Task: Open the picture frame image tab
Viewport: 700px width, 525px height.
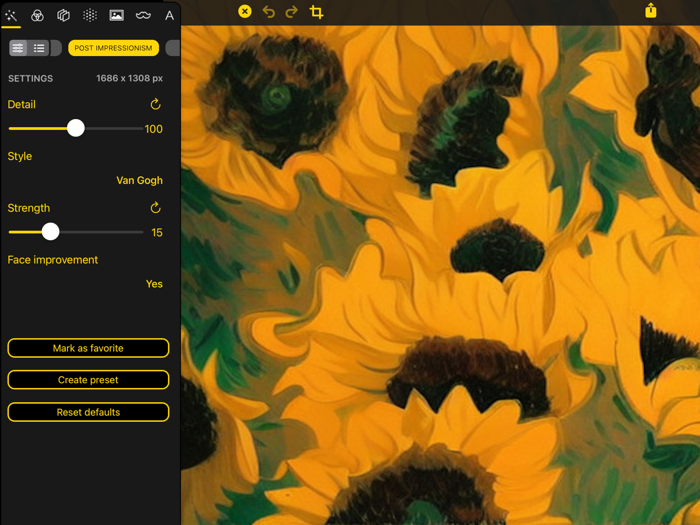Action: (x=117, y=16)
